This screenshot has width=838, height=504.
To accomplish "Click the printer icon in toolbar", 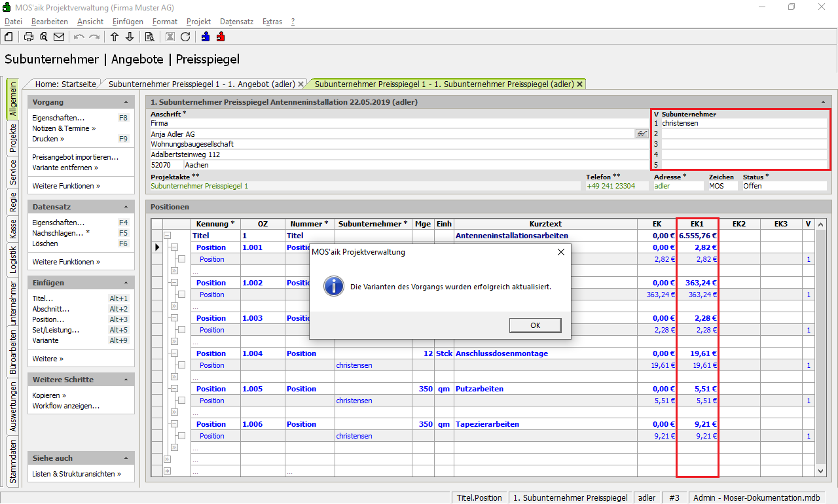I will pyautogui.click(x=29, y=37).
